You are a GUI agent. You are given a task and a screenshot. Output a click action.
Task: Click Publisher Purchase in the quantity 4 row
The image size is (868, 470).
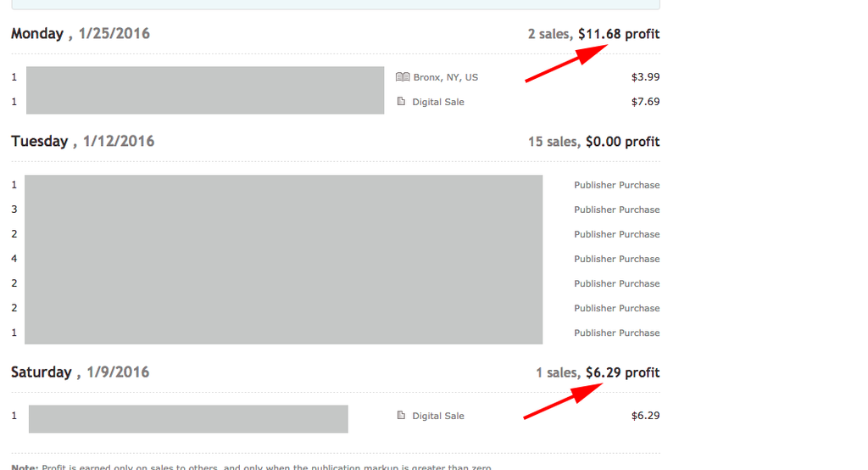(x=616, y=259)
